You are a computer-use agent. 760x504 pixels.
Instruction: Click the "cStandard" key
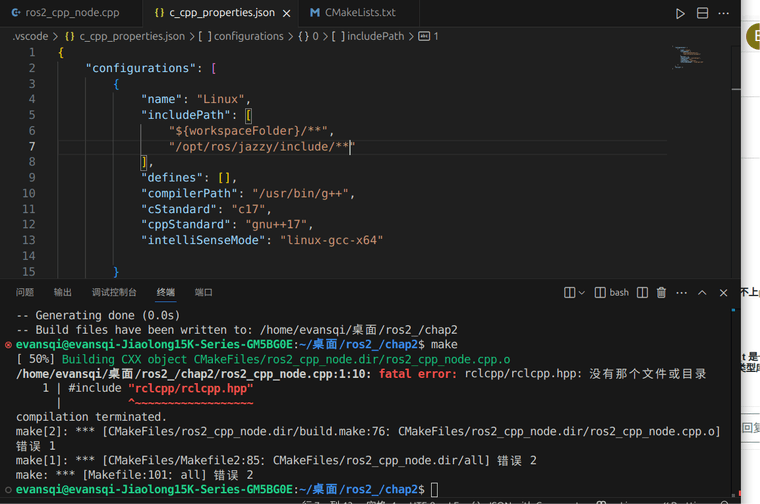coord(179,209)
